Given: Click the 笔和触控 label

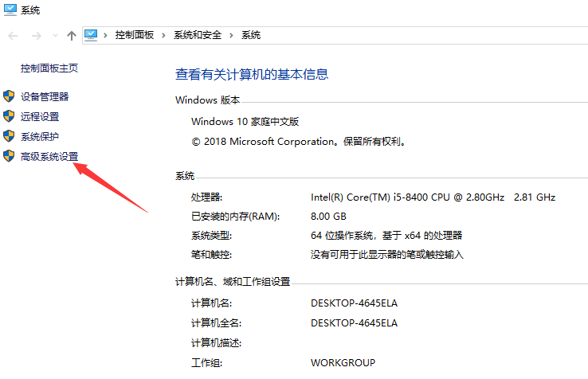Looking at the screenshot, I should pyautogui.click(x=211, y=255).
